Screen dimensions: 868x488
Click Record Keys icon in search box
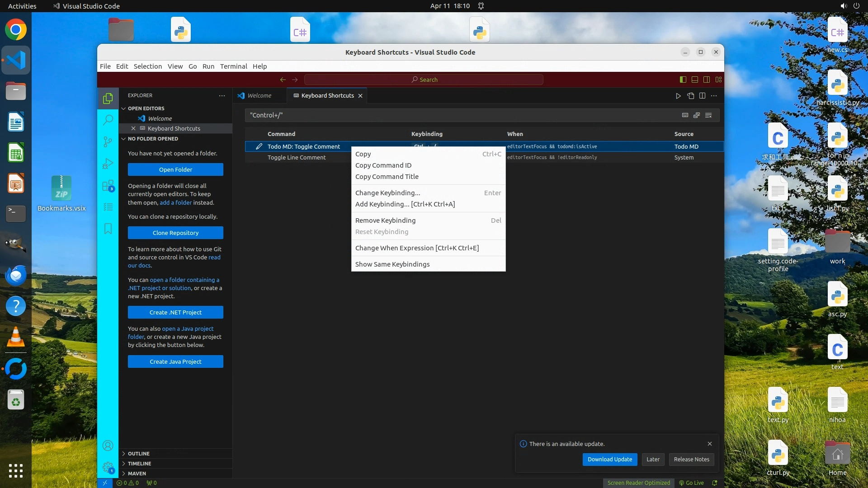(685, 115)
